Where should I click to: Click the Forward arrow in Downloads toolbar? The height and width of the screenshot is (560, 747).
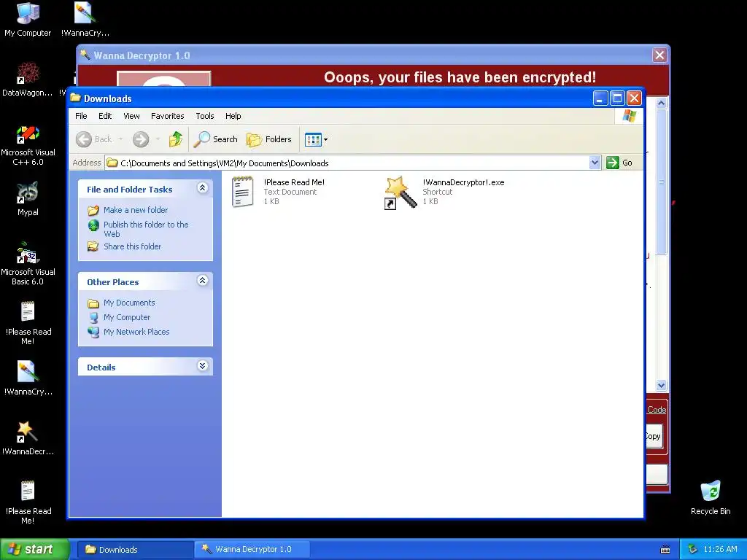[141, 139]
